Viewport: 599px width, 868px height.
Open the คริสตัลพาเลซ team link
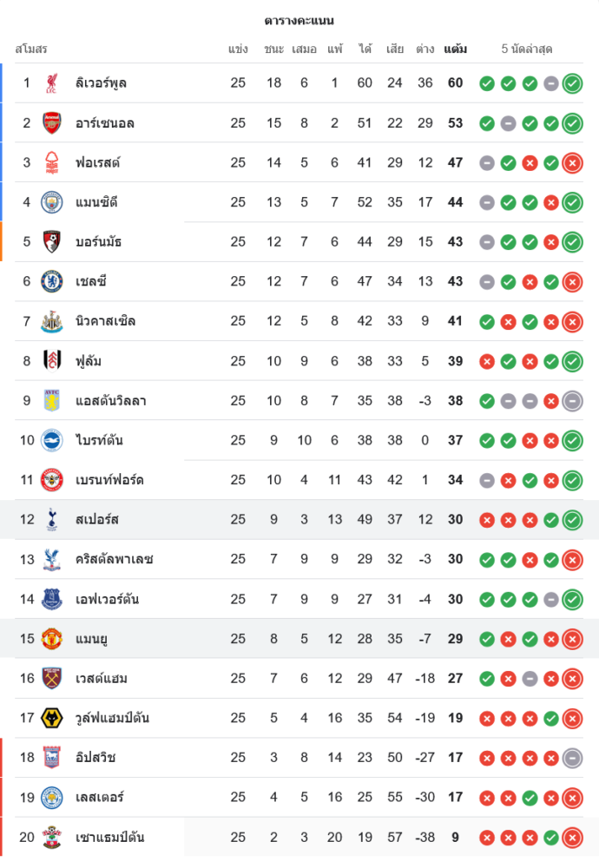(x=114, y=559)
